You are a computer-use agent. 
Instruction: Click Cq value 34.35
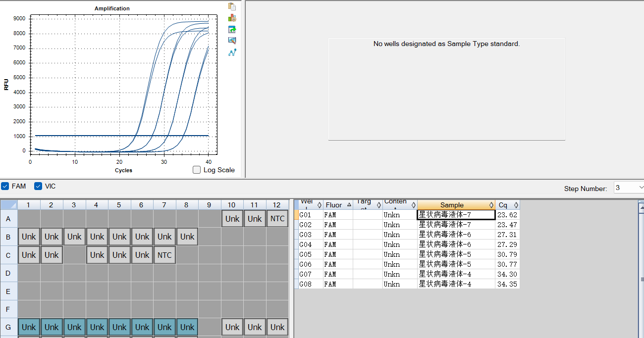pyautogui.click(x=507, y=284)
